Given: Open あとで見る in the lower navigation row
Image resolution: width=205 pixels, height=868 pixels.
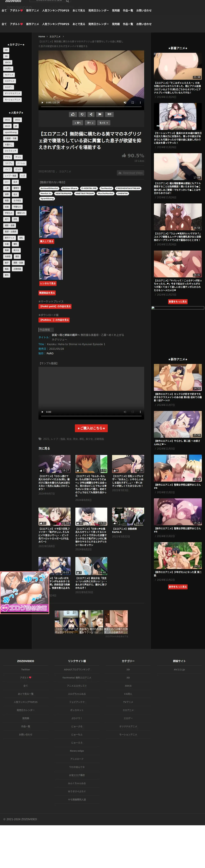Looking at the screenshot, I should pos(79,24).
